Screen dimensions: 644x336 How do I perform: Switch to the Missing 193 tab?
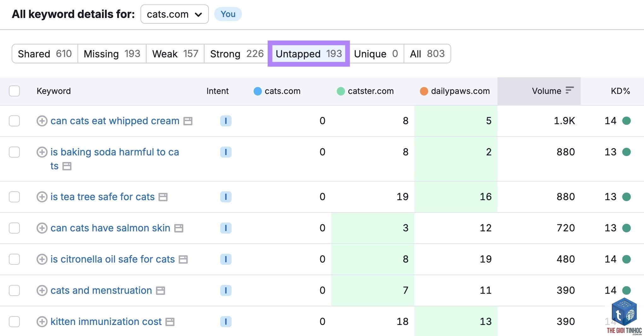[x=112, y=54]
